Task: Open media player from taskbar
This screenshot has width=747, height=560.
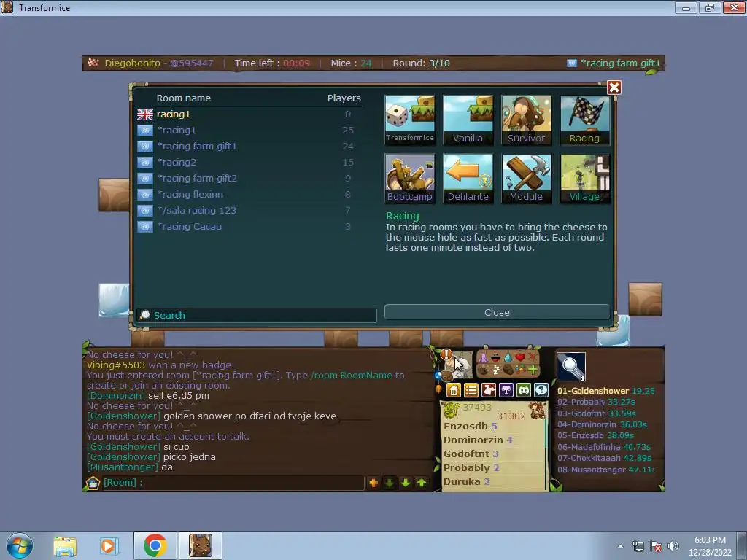Action: pyautogui.click(x=109, y=545)
